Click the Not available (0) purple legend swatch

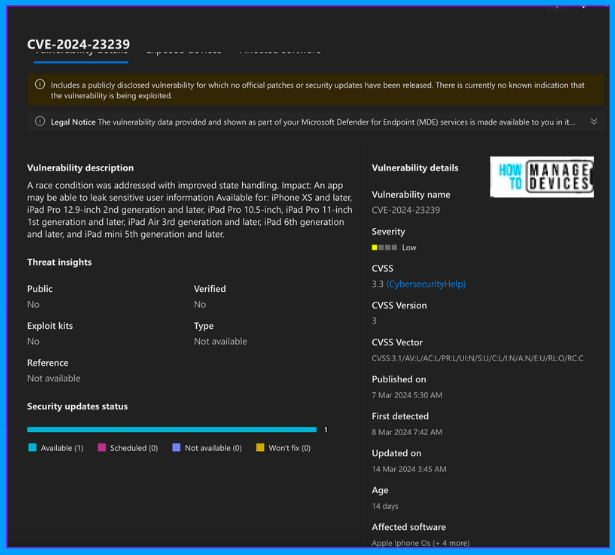(176, 448)
